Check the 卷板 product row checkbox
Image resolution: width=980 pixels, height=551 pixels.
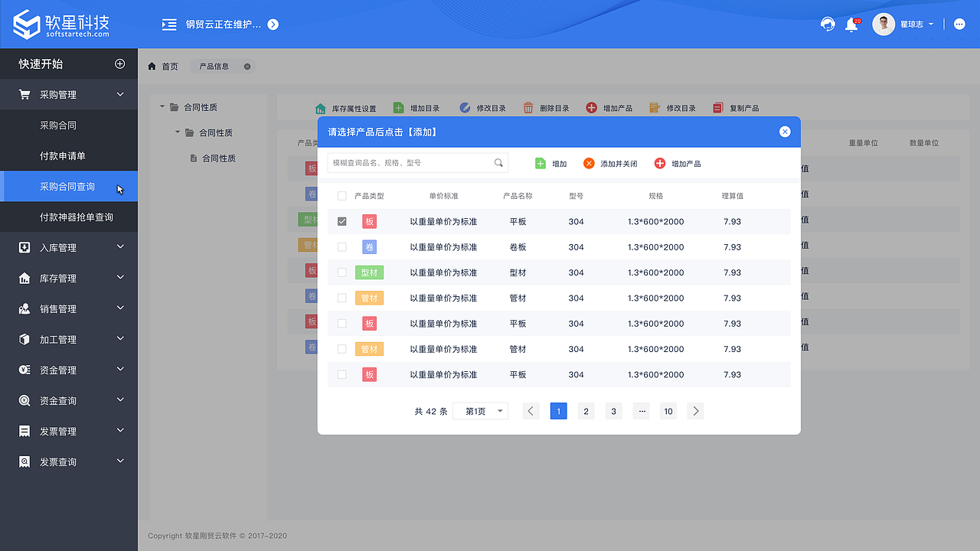pyautogui.click(x=341, y=246)
